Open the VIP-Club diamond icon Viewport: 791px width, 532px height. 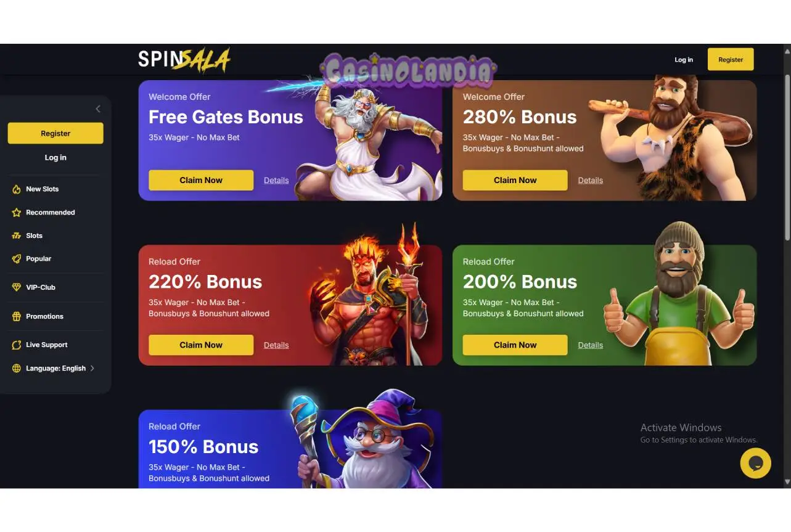click(17, 287)
